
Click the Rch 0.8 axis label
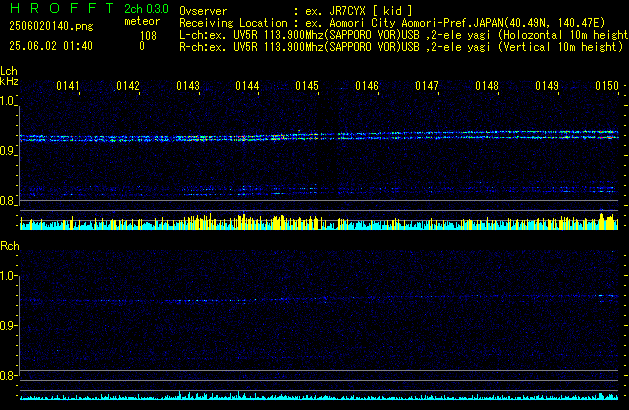coord(7,375)
